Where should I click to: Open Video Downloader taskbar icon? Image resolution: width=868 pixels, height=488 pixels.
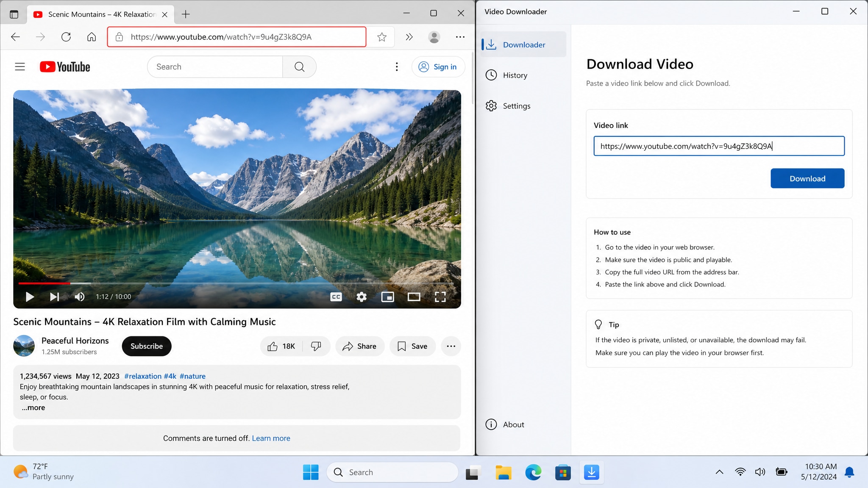592,472
